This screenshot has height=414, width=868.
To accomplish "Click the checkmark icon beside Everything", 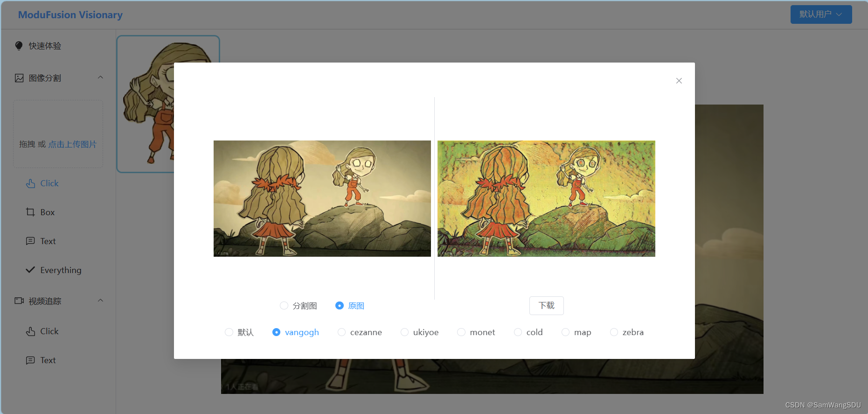I will pyautogui.click(x=30, y=270).
